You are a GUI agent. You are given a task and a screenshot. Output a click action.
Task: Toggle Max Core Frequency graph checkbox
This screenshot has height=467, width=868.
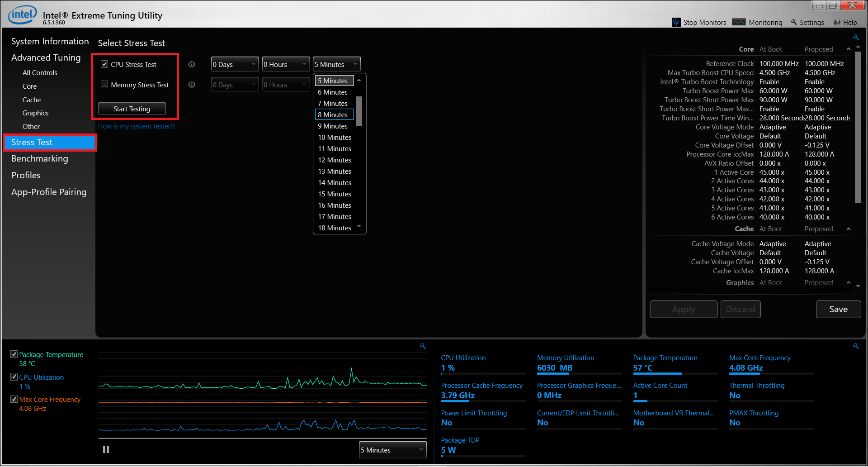click(14, 399)
